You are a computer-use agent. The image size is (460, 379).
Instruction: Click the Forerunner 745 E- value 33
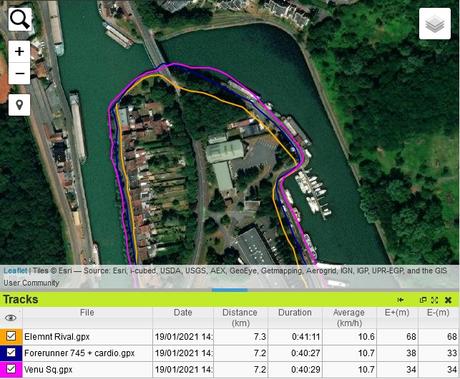tap(452, 353)
